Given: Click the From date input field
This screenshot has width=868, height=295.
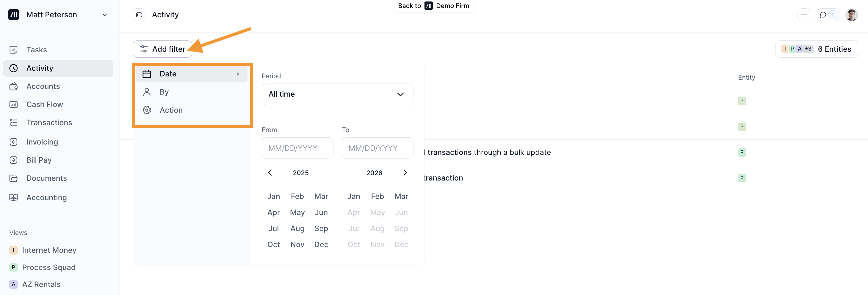Looking at the screenshot, I should coord(297,148).
